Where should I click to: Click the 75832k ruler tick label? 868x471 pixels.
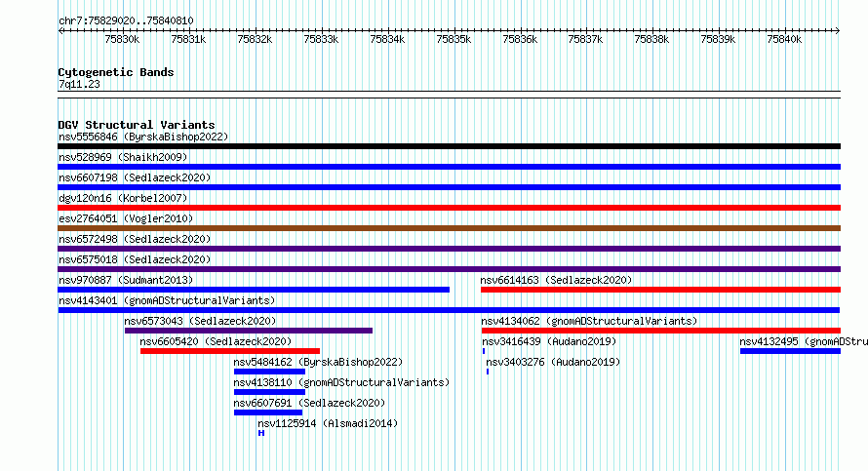pos(255,39)
